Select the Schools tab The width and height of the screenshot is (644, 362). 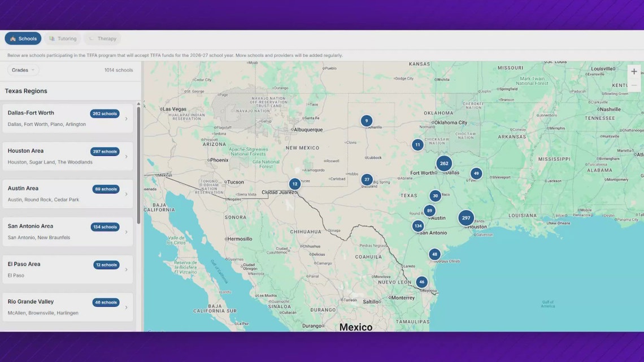pyautogui.click(x=23, y=38)
